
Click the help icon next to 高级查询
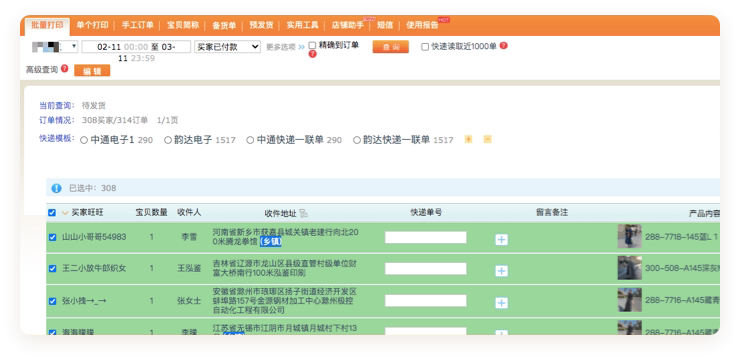65,69
